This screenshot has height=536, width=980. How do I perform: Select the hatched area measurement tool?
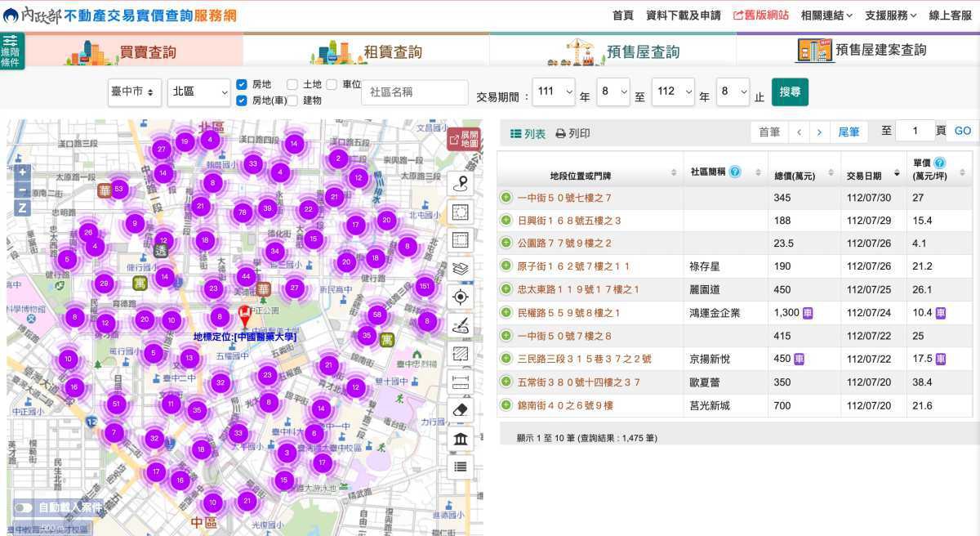click(461, 354)
